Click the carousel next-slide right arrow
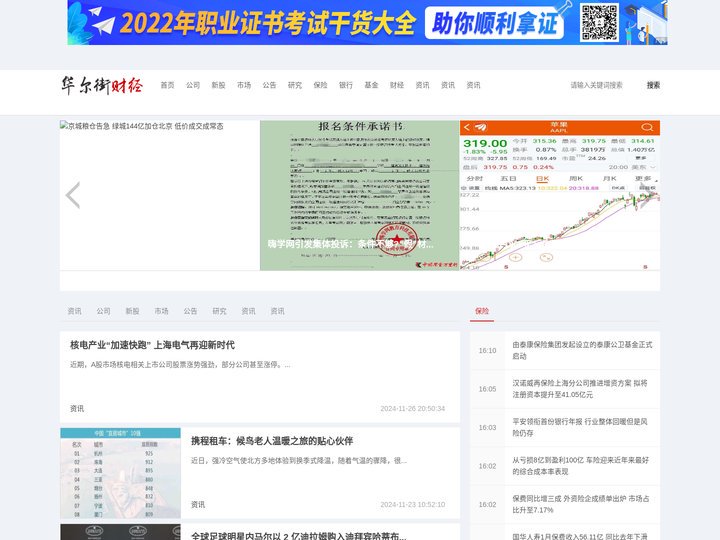Screen dimensions: 720x540 tap(647, 195)
